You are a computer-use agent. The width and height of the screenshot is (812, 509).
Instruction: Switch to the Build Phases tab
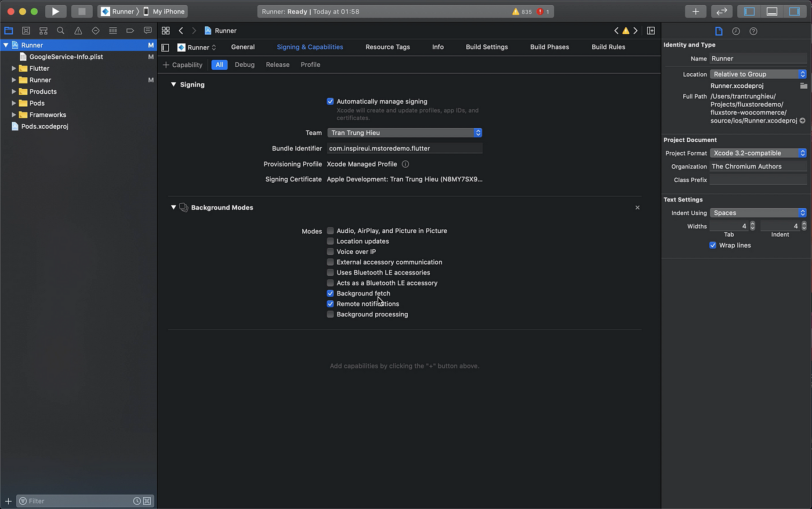pos(549,47)
